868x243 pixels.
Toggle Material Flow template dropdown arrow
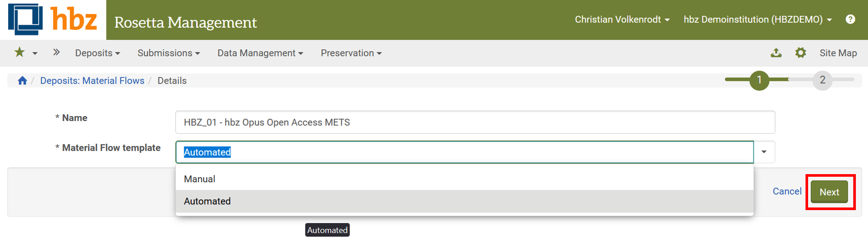click(x=764, y=152)
